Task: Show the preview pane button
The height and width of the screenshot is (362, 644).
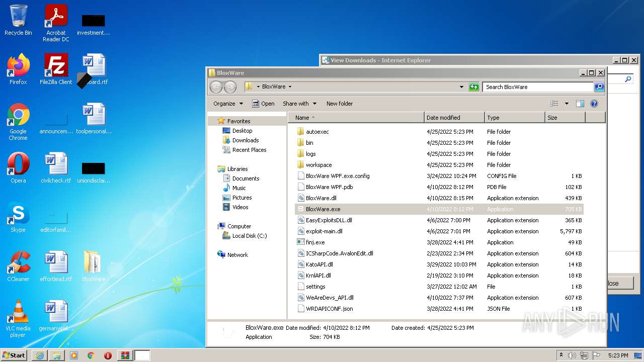Action: click(580, 104)
